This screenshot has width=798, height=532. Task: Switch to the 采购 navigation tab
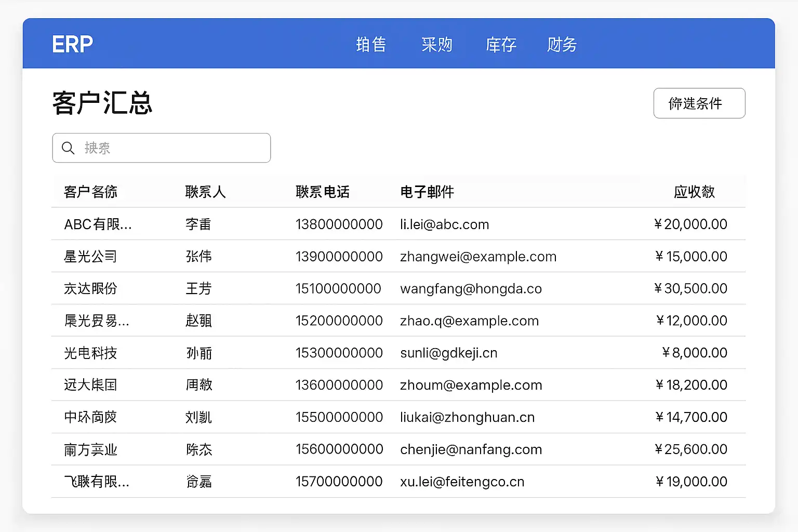pyautogui.click(x=437, y=45)
